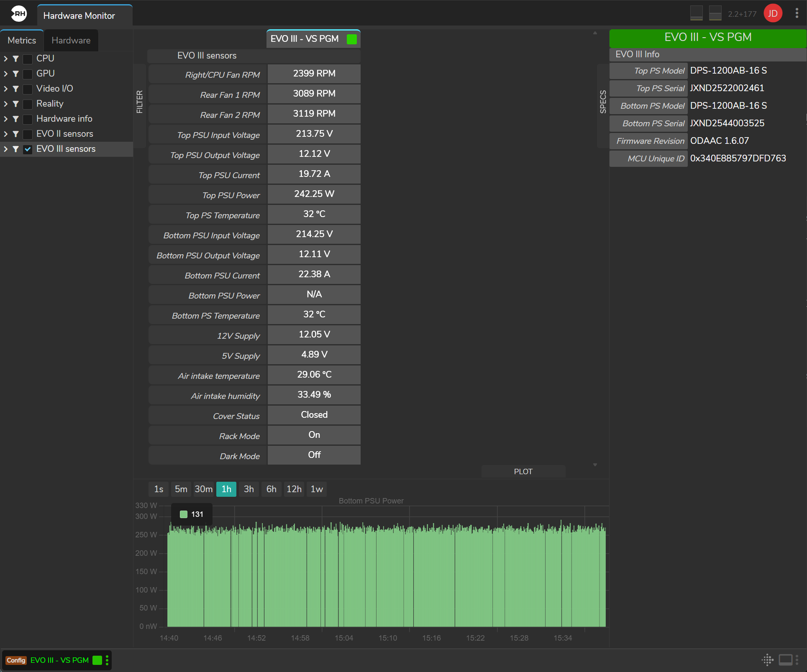Click the green 131 legend swatch

[183, 514]
